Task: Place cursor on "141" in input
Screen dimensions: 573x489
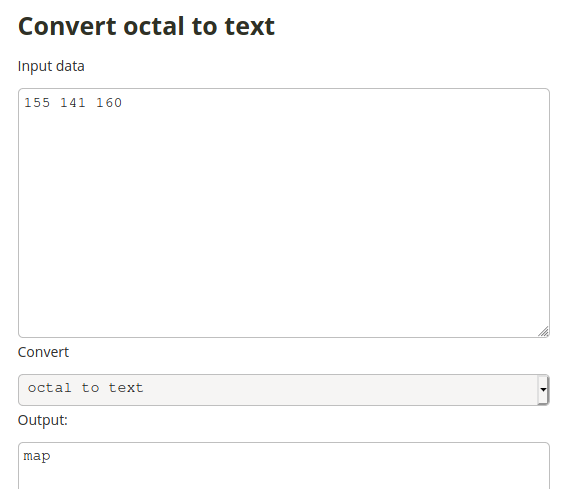Action: point(73,103)
